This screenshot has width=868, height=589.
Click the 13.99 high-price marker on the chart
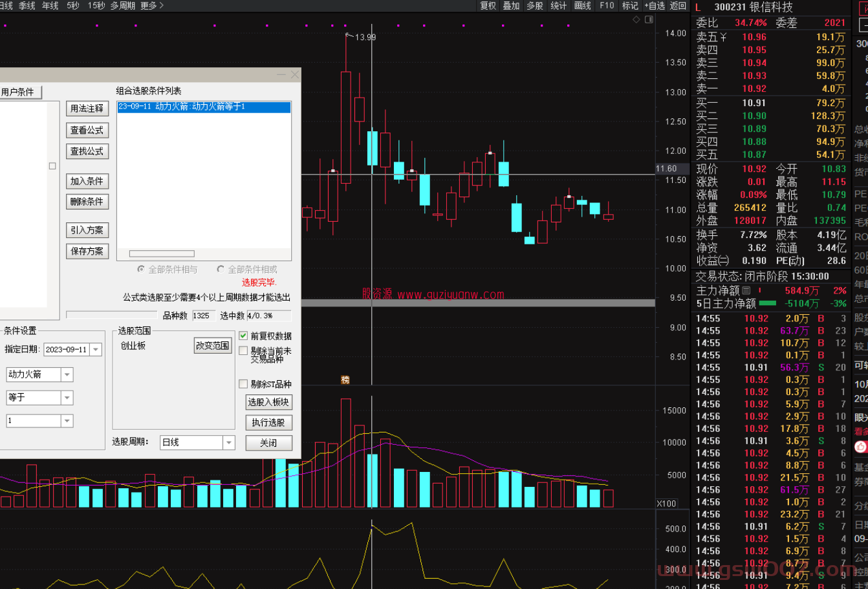point(365,37)
